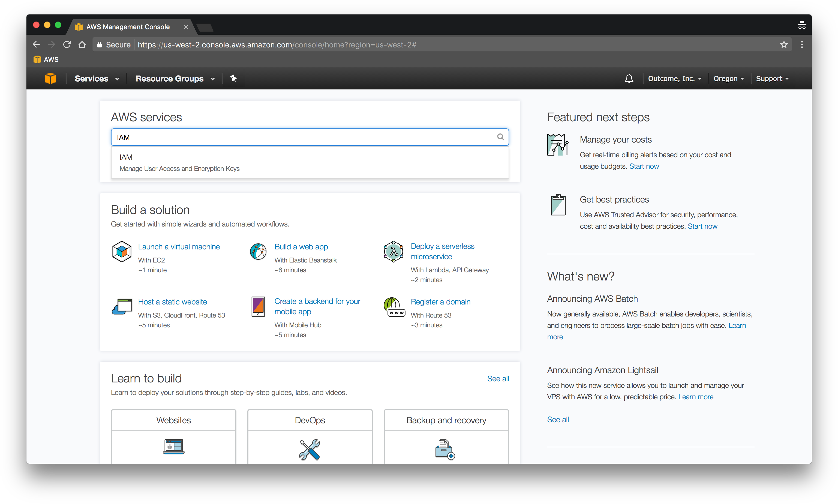838x504 pixels.
Task: Click the Host a static website icon
Action: (122, 307)
